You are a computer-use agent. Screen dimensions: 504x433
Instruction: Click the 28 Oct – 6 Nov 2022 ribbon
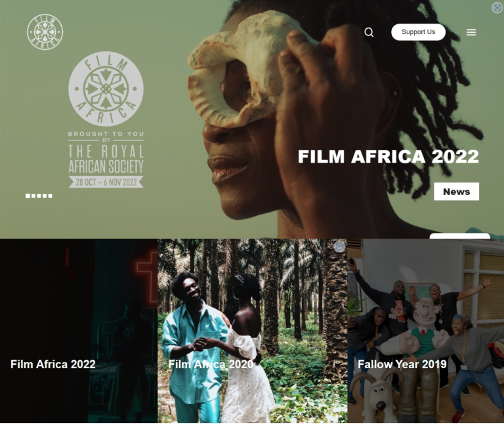coord(106,182)
